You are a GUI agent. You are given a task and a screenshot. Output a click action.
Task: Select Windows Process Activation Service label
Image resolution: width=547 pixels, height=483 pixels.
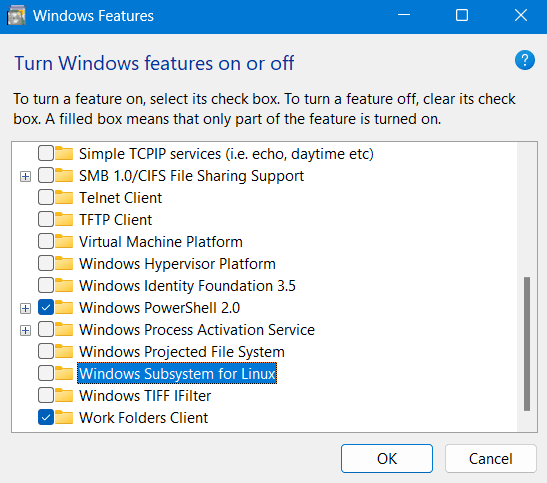tap(197, 330)
